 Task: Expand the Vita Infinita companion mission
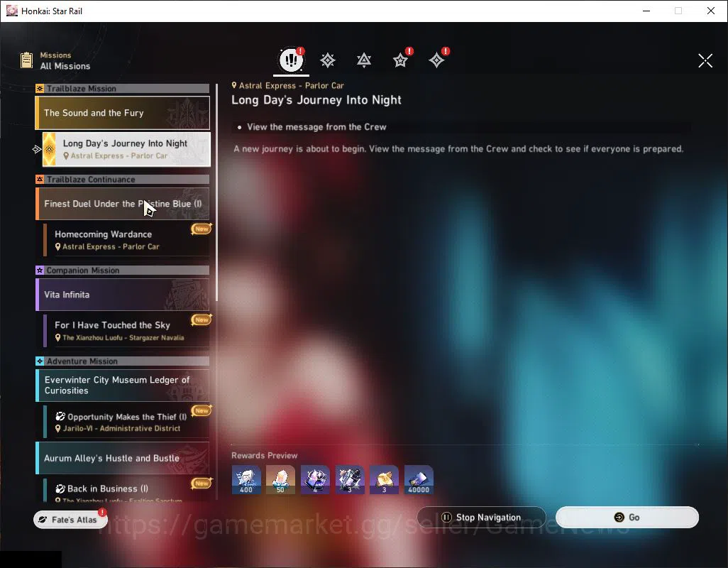(123, 295)
